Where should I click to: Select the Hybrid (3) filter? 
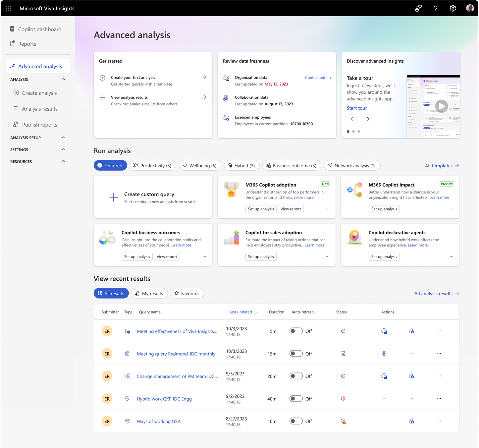[x=242, y=165]
